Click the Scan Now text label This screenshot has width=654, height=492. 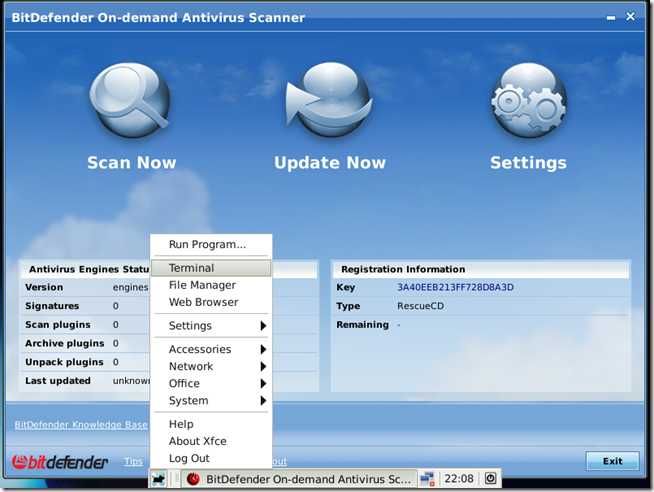click(131, 163)
